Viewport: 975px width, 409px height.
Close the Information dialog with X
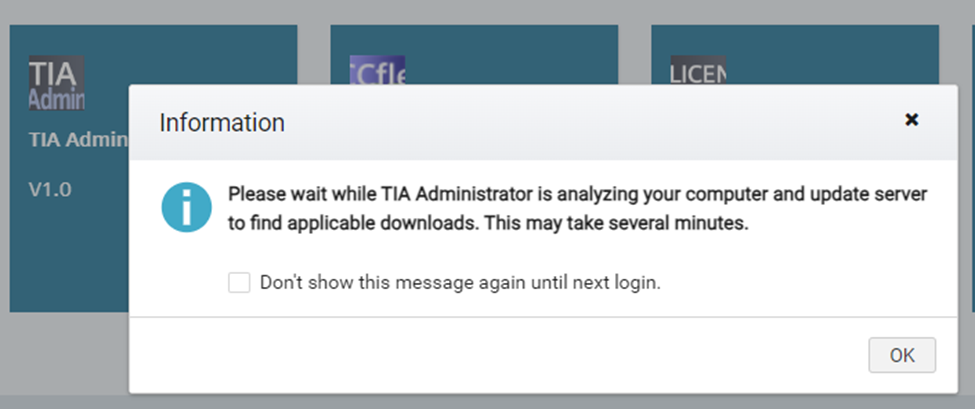click(911, 120)
